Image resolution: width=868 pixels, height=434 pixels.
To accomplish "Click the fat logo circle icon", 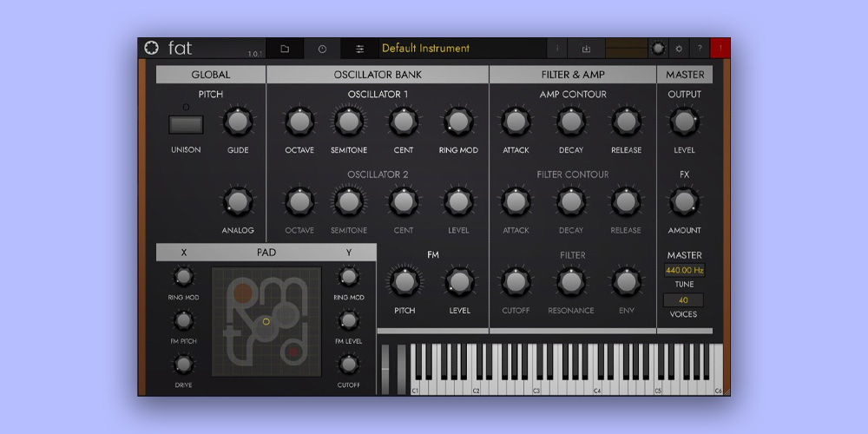I will click(x=151, y=48).
